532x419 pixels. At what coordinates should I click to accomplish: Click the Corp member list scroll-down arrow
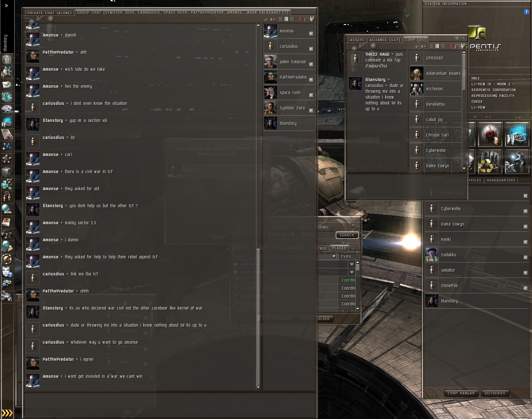(464, 169)
